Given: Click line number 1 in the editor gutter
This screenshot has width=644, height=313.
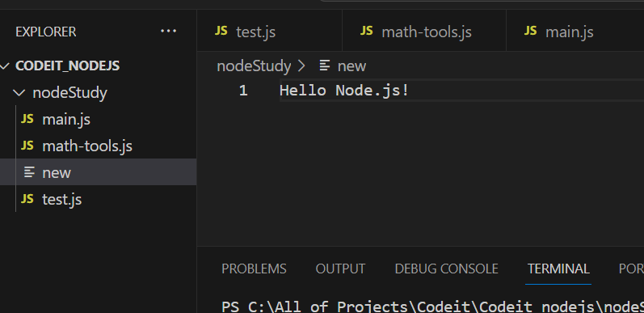Looking at the screenshot, I should pyautogui.click(x=243, y=91).
